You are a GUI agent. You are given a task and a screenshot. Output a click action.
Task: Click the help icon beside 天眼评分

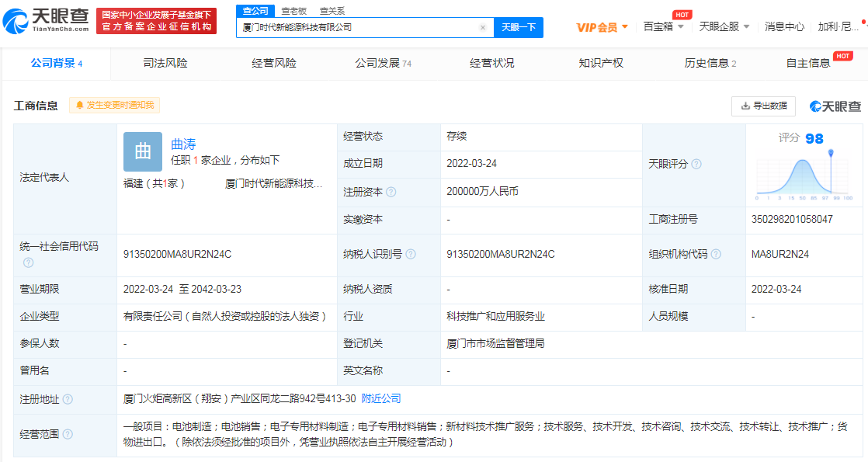[696, 164]
